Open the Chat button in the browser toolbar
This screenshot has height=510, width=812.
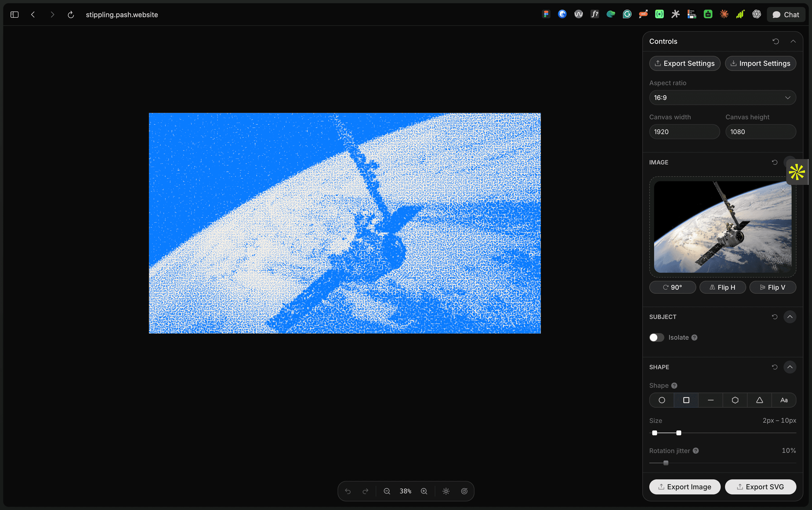tap(786, 15)
